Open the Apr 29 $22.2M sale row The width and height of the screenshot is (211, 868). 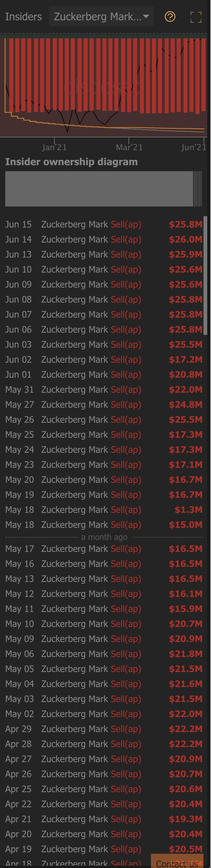[x=104, y=729]
